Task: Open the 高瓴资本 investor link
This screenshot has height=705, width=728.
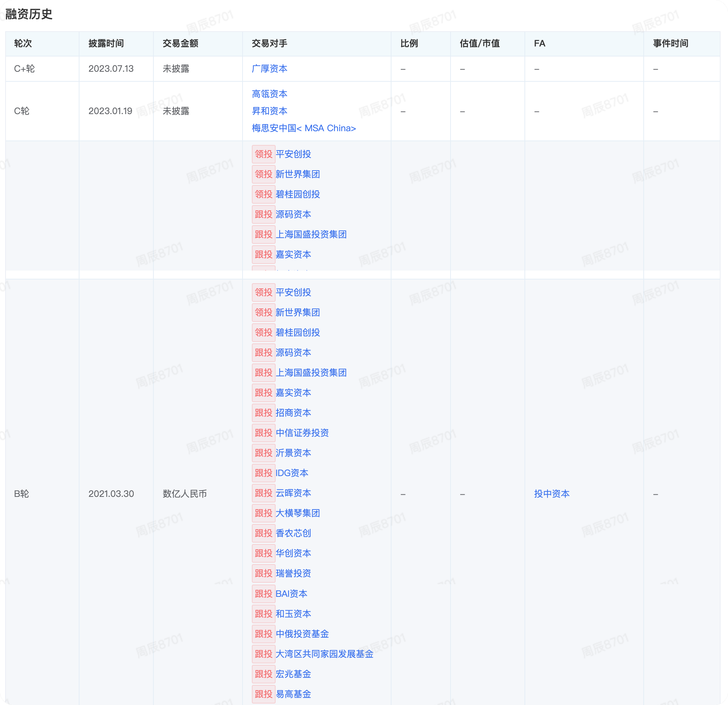Action: pos(269,94)
